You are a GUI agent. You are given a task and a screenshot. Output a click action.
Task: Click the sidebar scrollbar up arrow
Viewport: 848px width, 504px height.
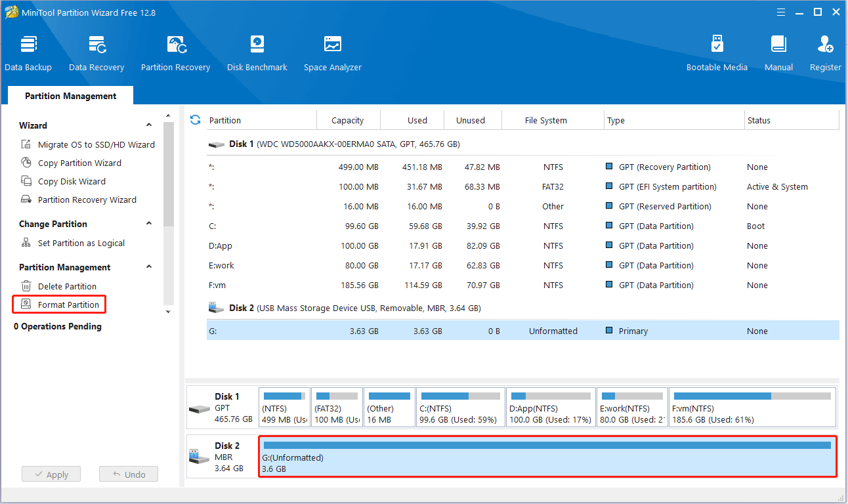[168, 116]
